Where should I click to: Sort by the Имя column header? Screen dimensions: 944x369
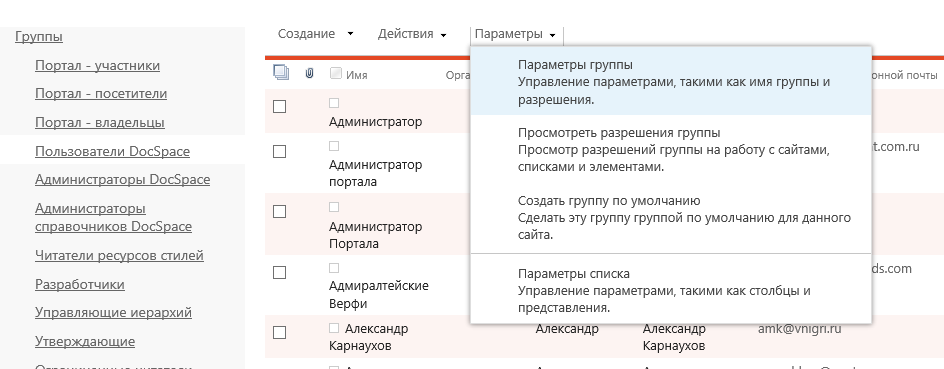357,75
